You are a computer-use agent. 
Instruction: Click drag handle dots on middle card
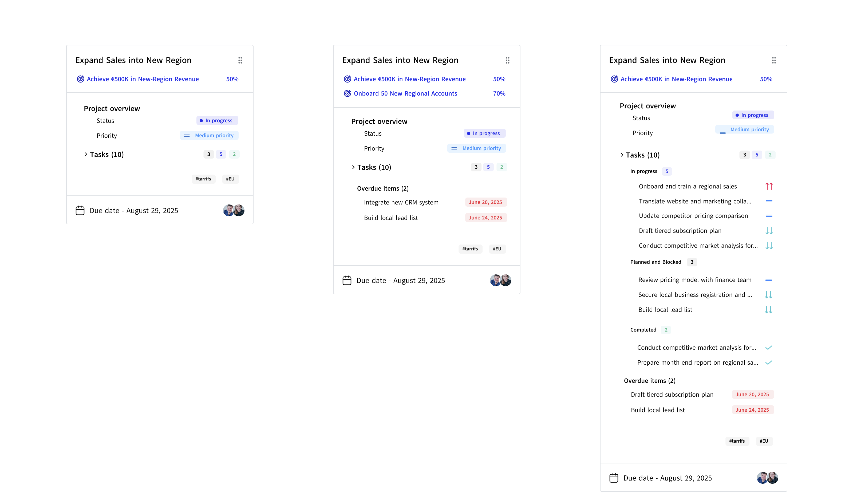(x=507, y=60)
